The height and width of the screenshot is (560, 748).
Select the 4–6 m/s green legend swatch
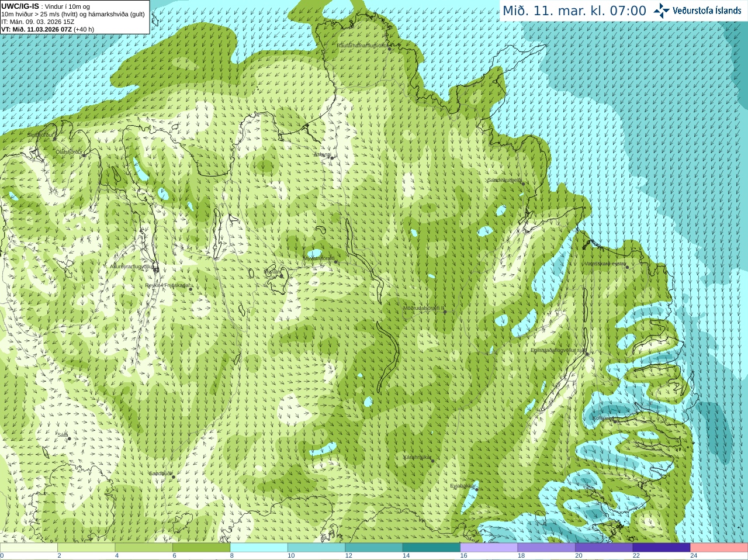tap(144, 548)
